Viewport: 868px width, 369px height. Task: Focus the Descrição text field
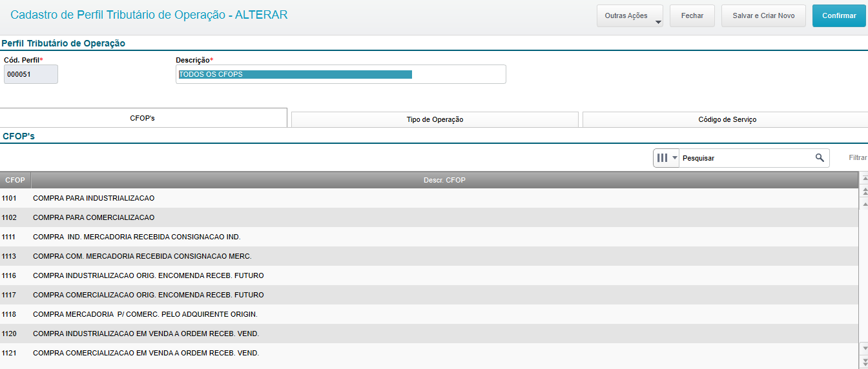(x=340, y=74)
